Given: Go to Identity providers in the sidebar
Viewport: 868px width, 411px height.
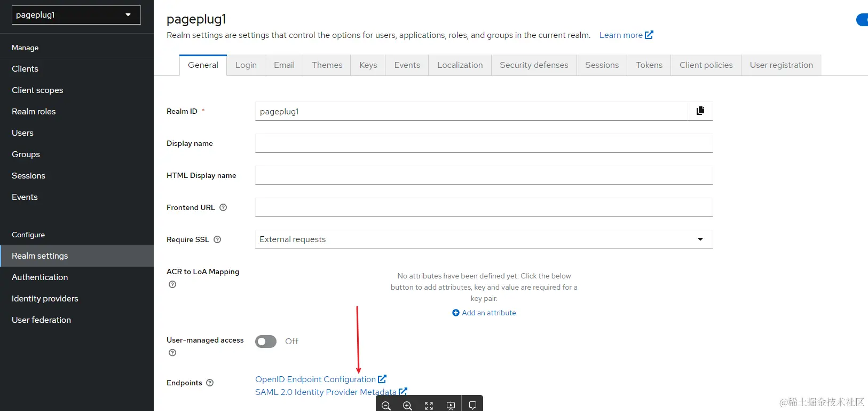Looking at the screenshot, I should click(77, 299).
